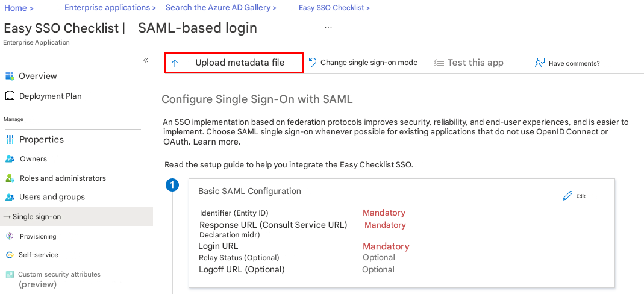Click Mandatory value beside Login URL
Screen dimensions: 644x294
(386, 246)
